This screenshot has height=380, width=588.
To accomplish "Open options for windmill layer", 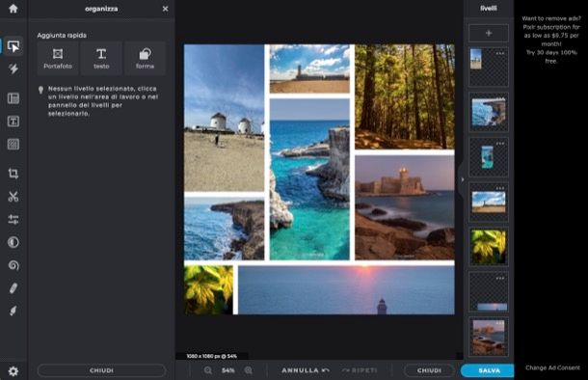I will tap(500, 53).
